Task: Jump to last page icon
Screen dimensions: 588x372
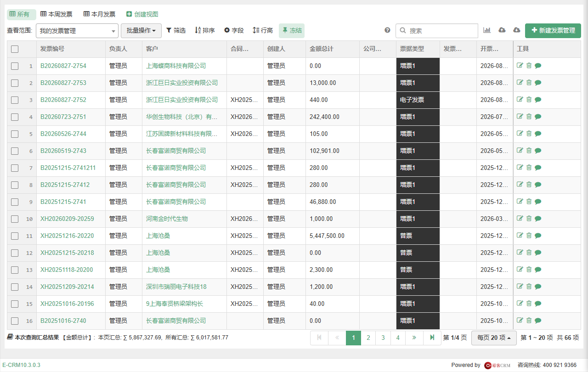Action: tap(432, 338)
